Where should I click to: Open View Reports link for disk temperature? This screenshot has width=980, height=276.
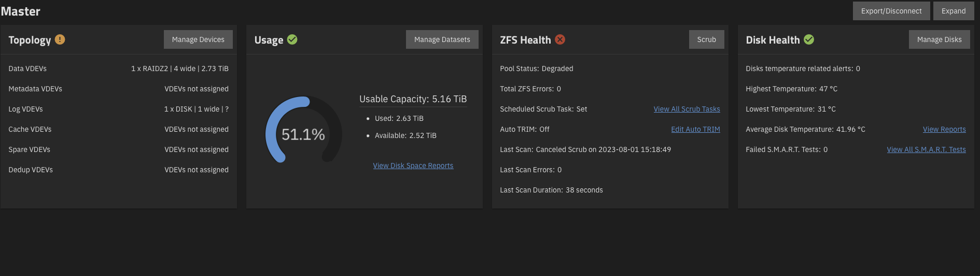[944, 129]
